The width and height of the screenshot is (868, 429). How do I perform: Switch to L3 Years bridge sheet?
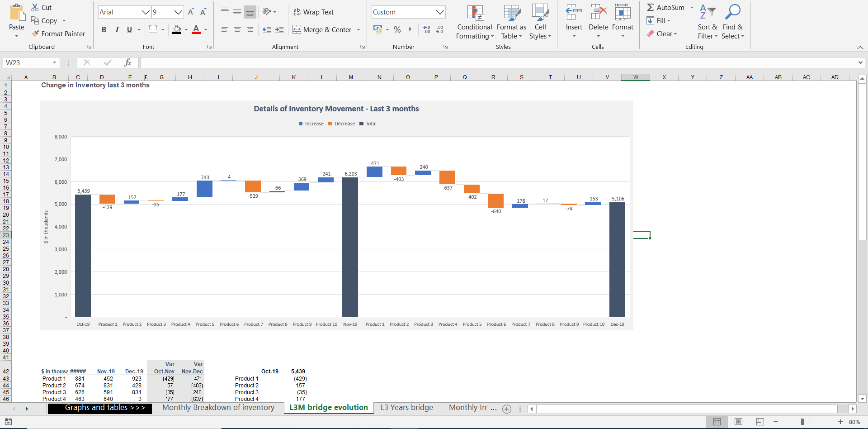407,408
